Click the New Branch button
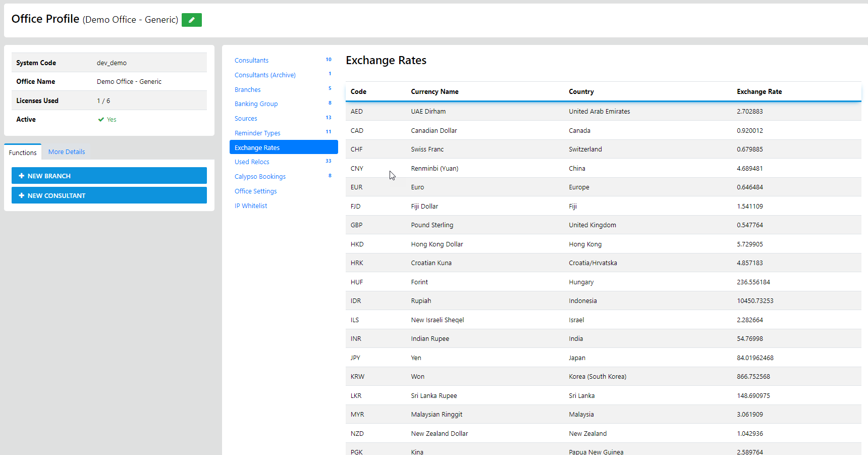 tap(109, 176)
